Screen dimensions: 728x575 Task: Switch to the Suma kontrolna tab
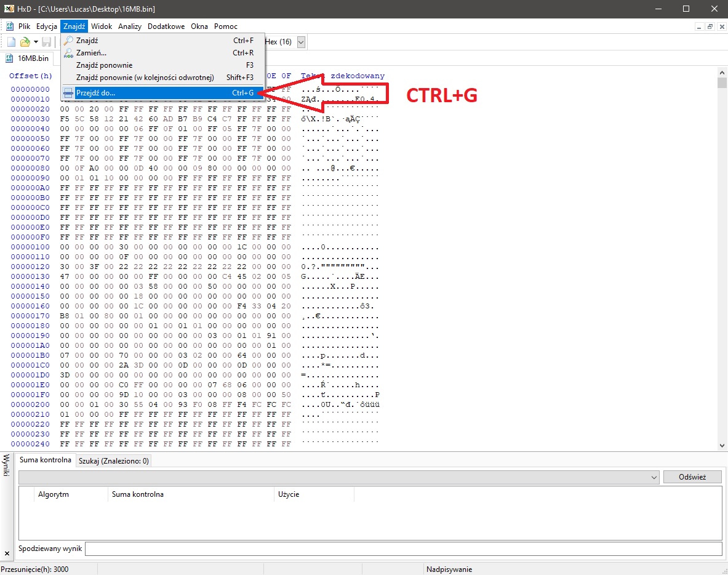point(46,460)
